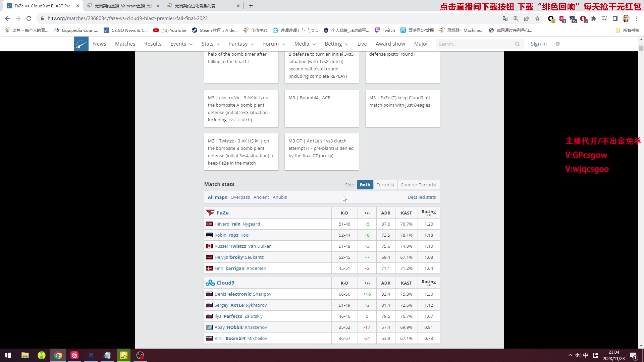
Task: Click the Cloud9 team logo
Action: click(x=210, y=283)
